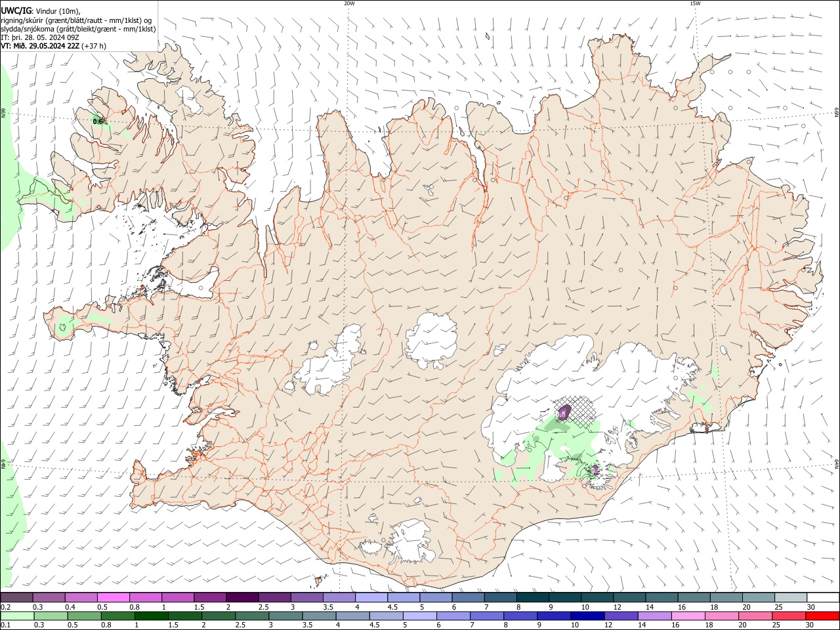
Task: Select the 'IT: þri. 28. 05. 2024 09Z' line
Action: click(40, 37)
